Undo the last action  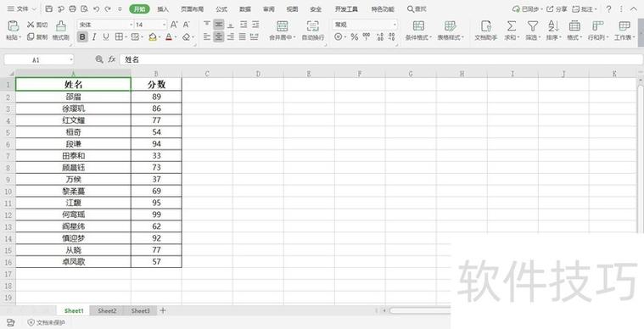tap(96, 8)
